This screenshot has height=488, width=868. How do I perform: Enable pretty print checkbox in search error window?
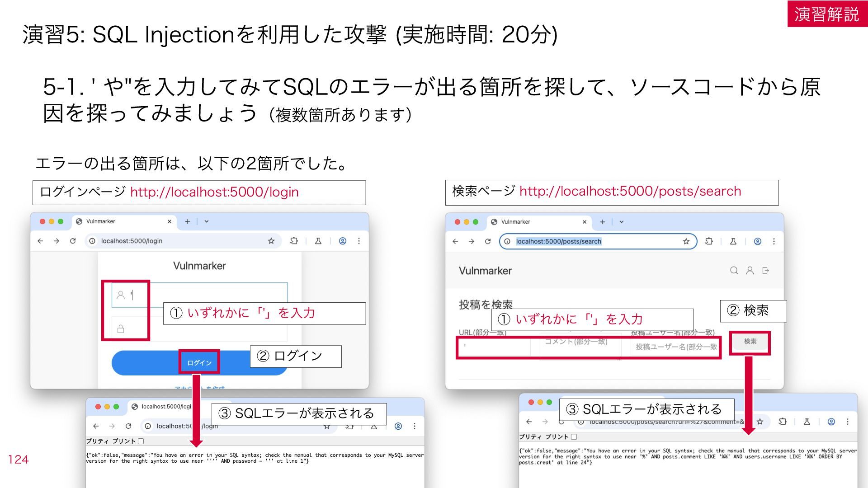(574, 436)
